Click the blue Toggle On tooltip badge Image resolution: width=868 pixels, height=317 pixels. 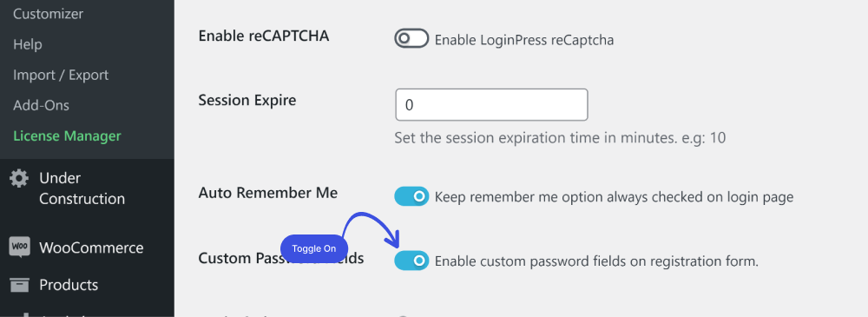(314, 249)
